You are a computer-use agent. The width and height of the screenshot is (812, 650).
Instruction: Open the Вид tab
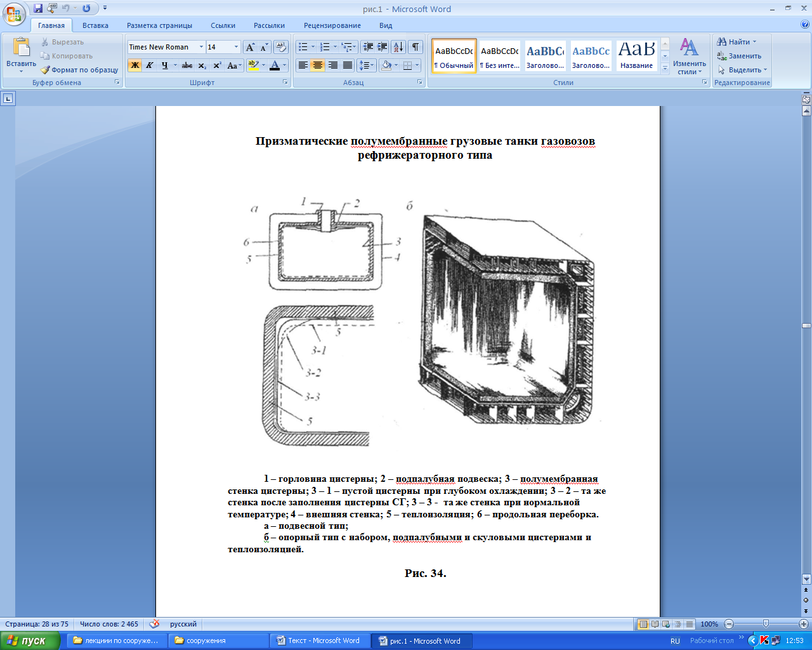386,25
